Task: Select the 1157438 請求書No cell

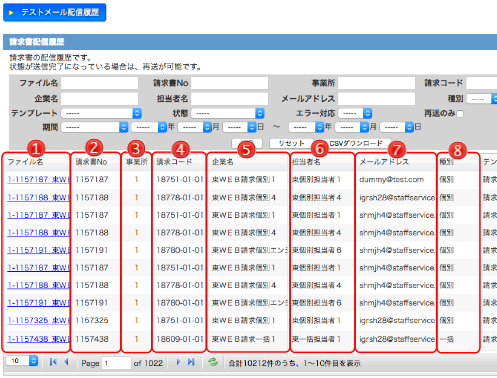Action: coord(92,339)
